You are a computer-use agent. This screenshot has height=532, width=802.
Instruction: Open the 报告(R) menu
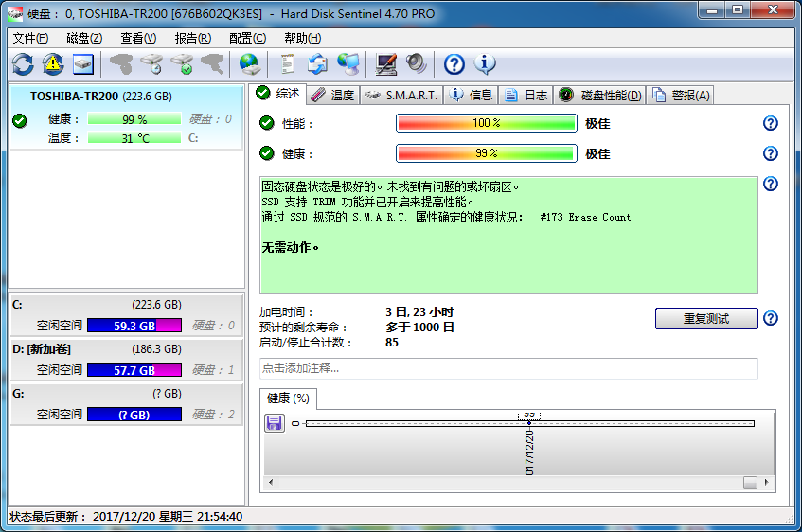[x=193, y=39]
